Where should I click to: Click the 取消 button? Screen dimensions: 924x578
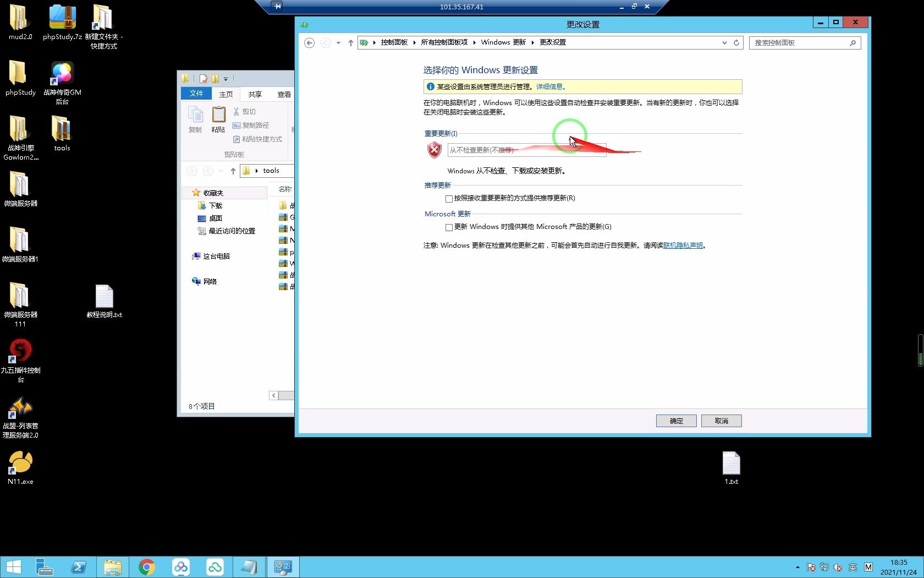[x=722, y=421]
